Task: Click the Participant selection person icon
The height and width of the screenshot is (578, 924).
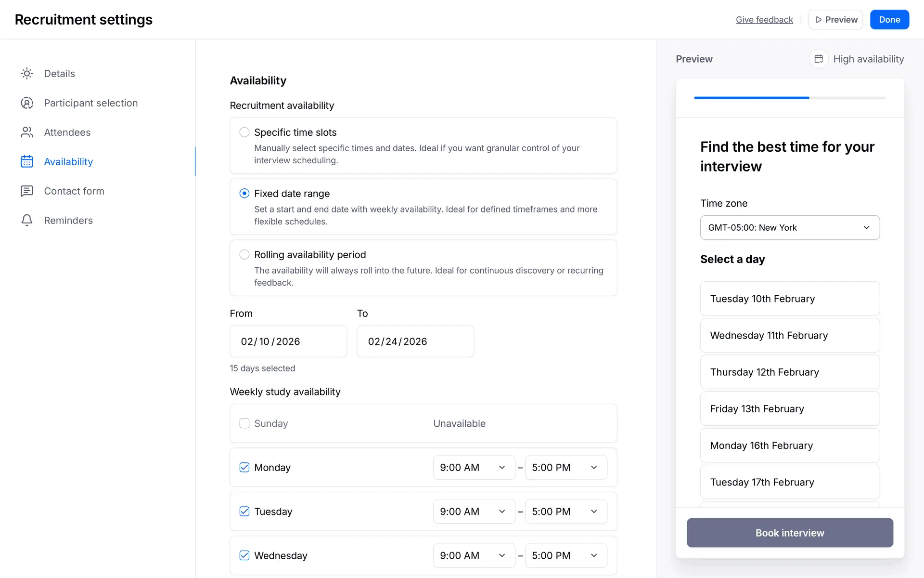Action: click(27, 103)
